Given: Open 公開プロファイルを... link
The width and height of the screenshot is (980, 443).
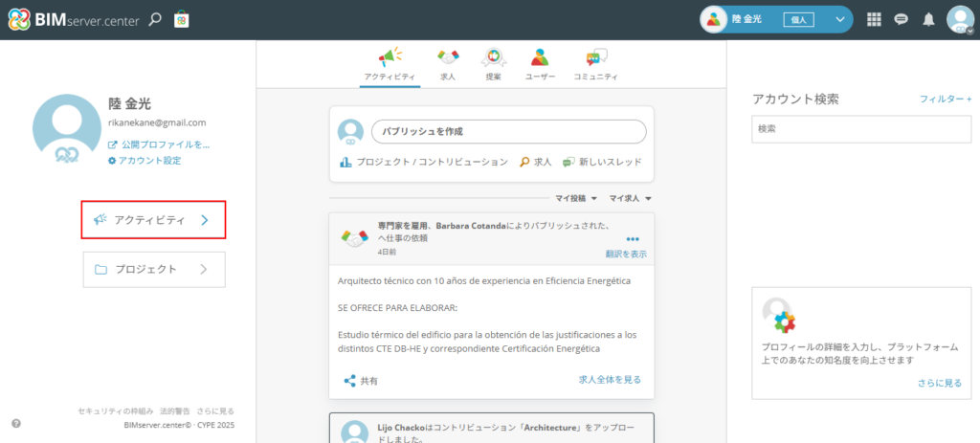Looking at the screenshot, I should pos(159,144).
